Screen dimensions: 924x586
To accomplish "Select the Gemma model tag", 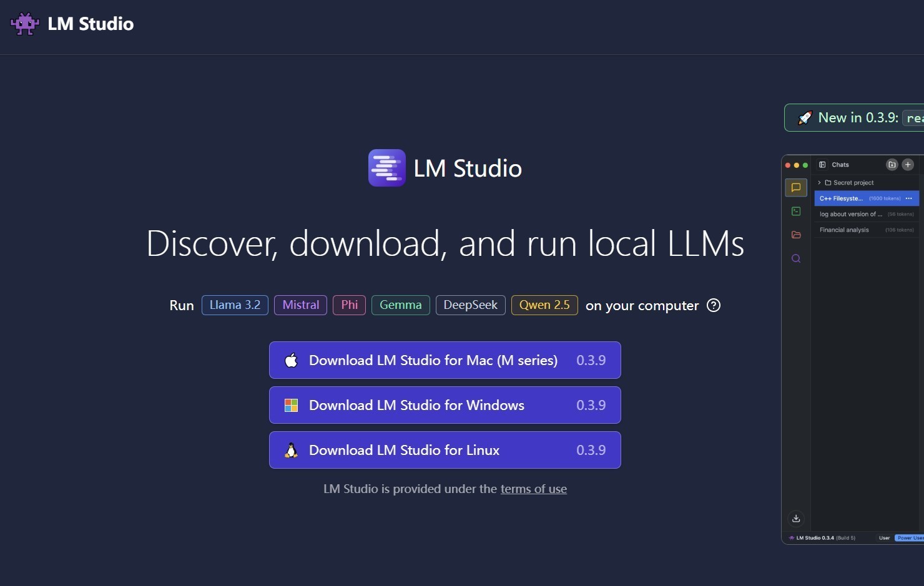I will click(400, 305).
